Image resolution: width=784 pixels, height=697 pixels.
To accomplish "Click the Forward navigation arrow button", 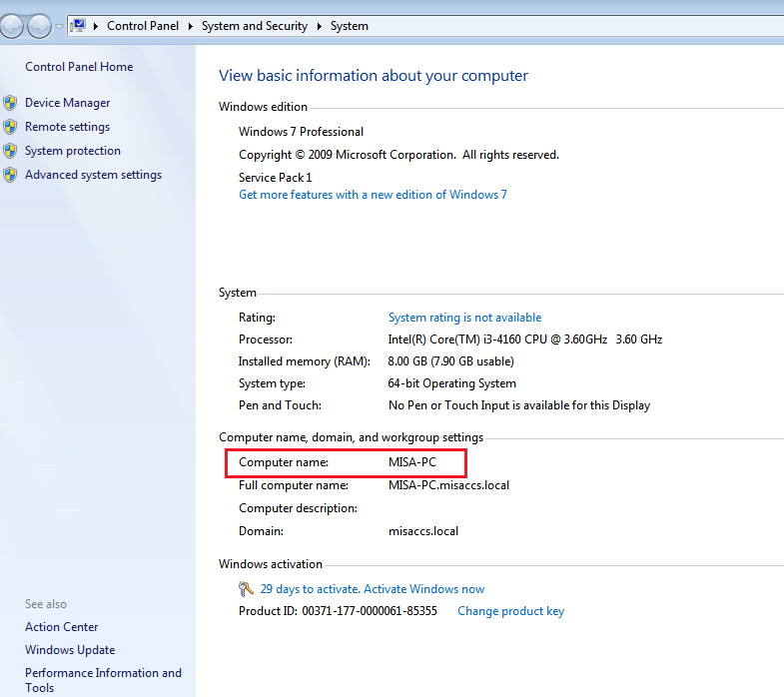I will (40, 26).
